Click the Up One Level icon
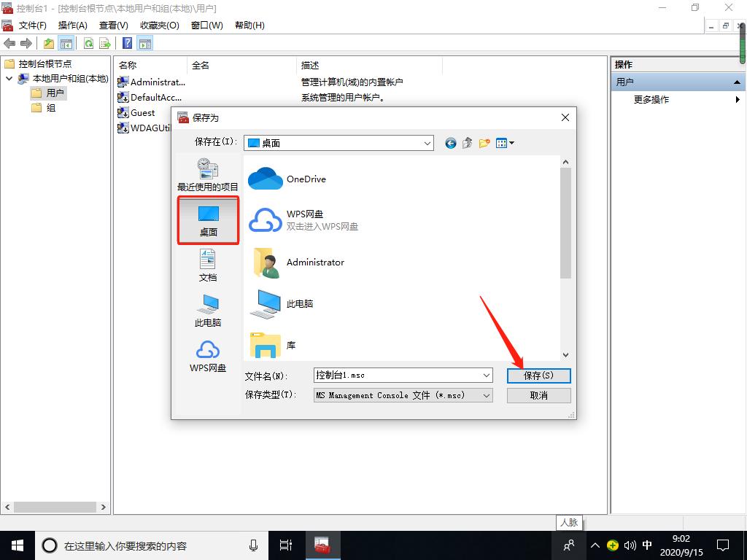 tap(467, 142)
